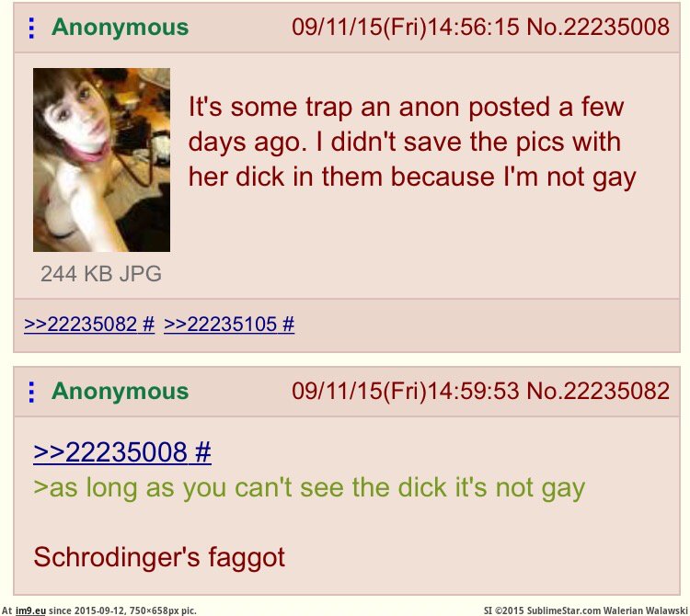Viewport: 690px width, 616px height.
Task: Click the # next to >>22235105
Action: 288,325
